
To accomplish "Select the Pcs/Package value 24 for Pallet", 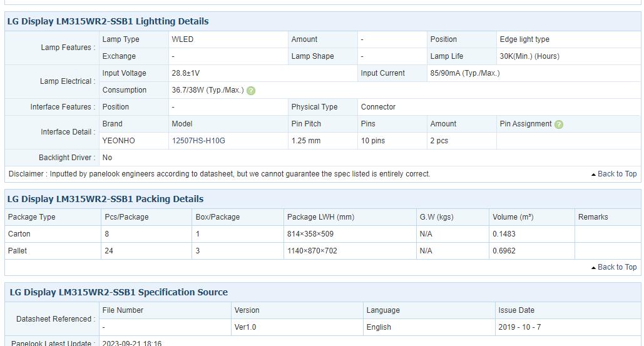I will click(x=109, y=251).
